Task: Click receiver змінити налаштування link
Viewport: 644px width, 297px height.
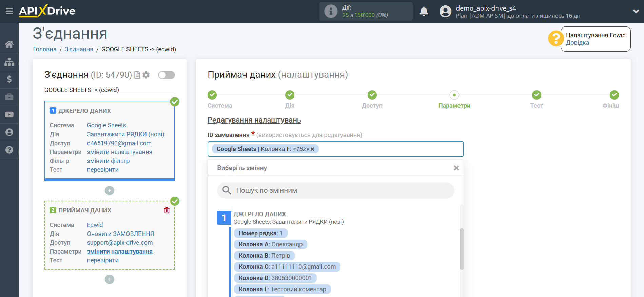Action: tap(119, 252)
